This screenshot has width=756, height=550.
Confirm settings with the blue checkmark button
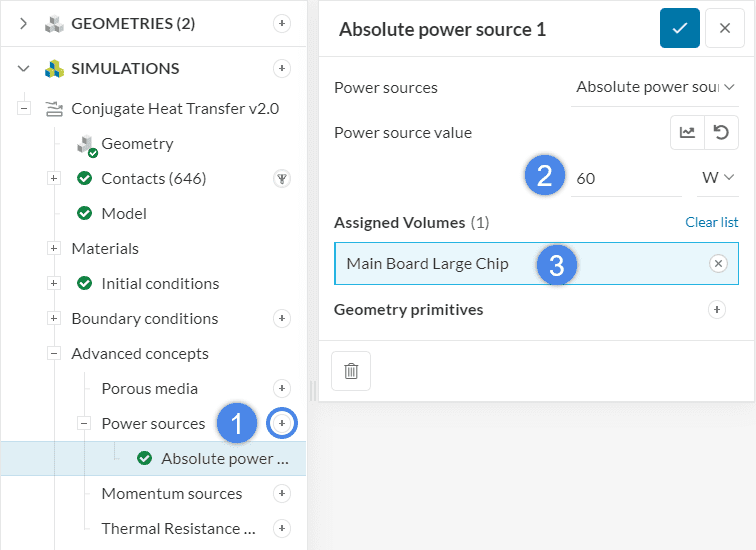click(x=679, y=29)
